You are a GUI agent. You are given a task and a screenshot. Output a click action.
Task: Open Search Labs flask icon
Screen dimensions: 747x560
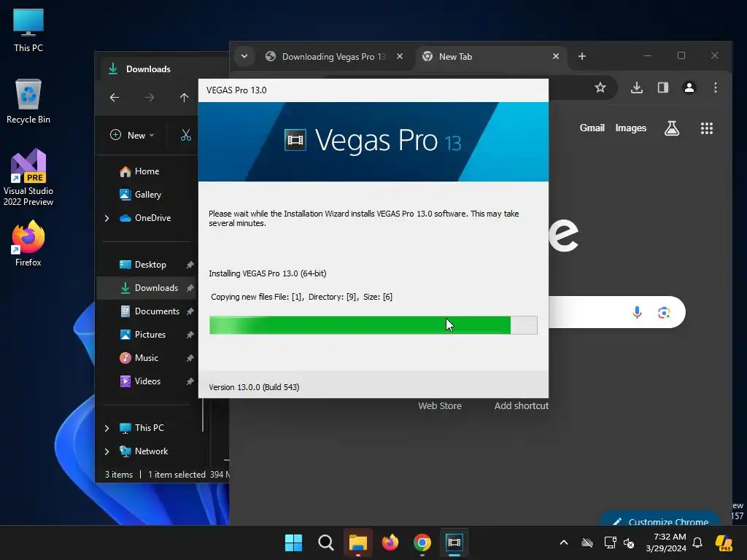click(x=672, y=128)
